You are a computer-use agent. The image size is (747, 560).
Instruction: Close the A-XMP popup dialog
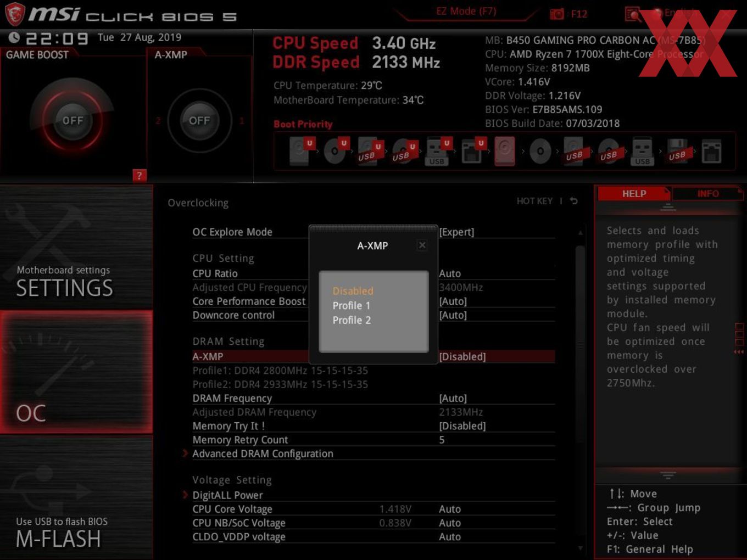(x=422, y=245)
